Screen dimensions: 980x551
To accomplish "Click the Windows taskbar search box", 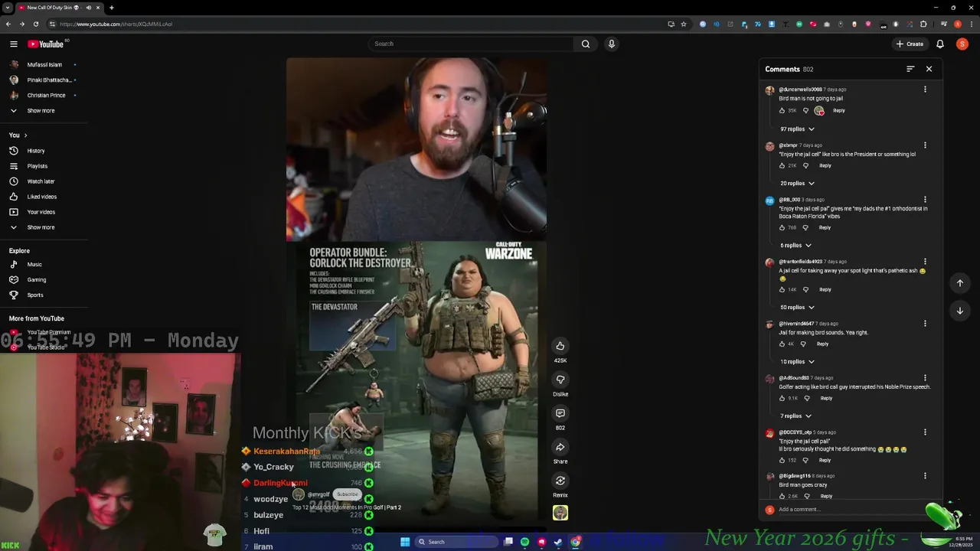I will coord(457,542).
